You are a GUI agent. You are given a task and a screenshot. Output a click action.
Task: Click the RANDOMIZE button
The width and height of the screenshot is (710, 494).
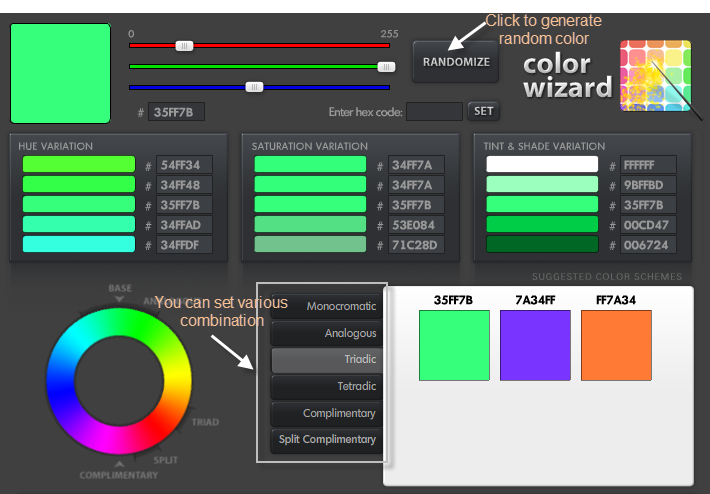(455, 62)
